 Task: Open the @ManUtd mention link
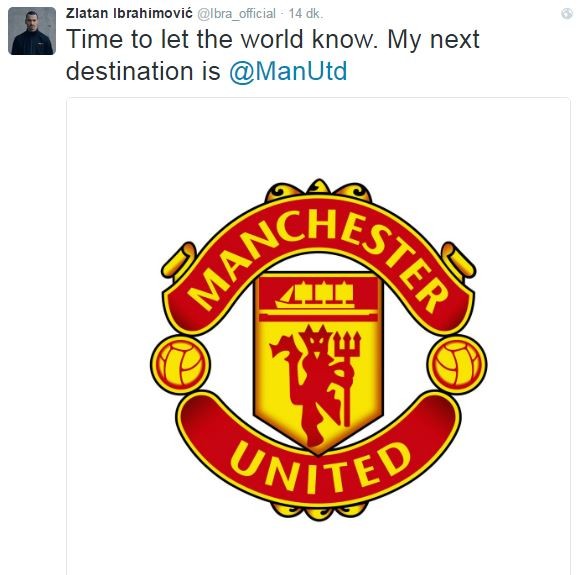288,71
